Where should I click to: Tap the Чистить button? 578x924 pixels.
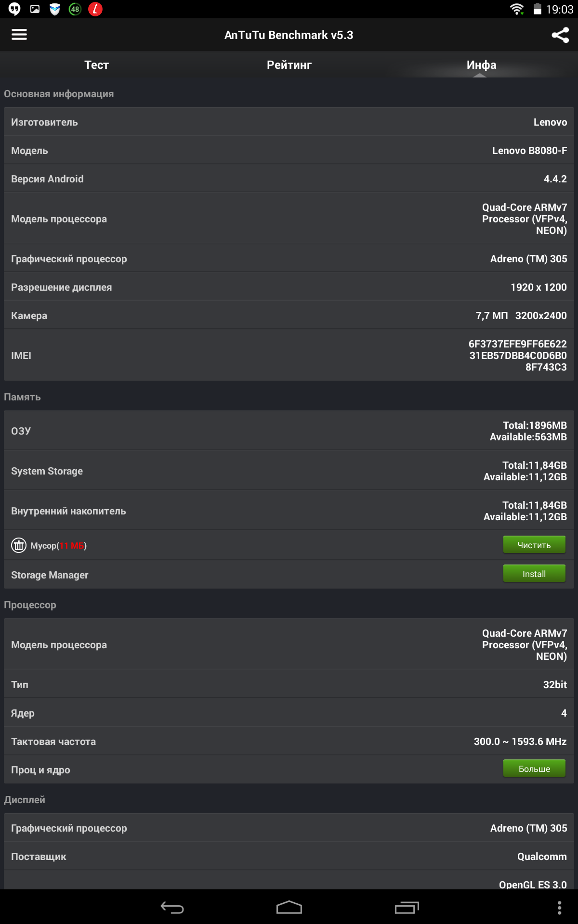[534, 545]
